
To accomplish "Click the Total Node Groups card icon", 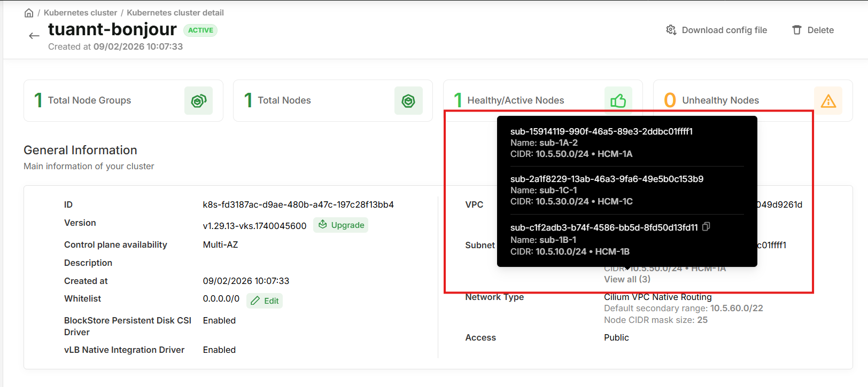I will [198, 100].
